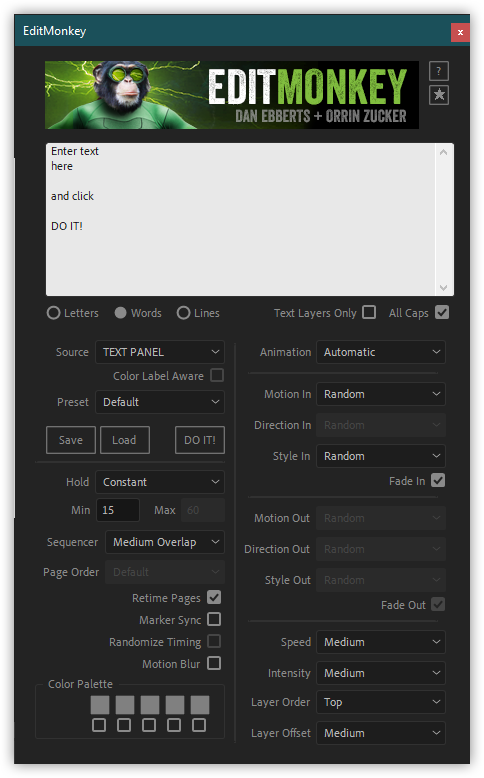Image resolution: width=484 pixels, height=778 pixels.
Task: Check the box under second palette swatch
Action: pos(124,725)
